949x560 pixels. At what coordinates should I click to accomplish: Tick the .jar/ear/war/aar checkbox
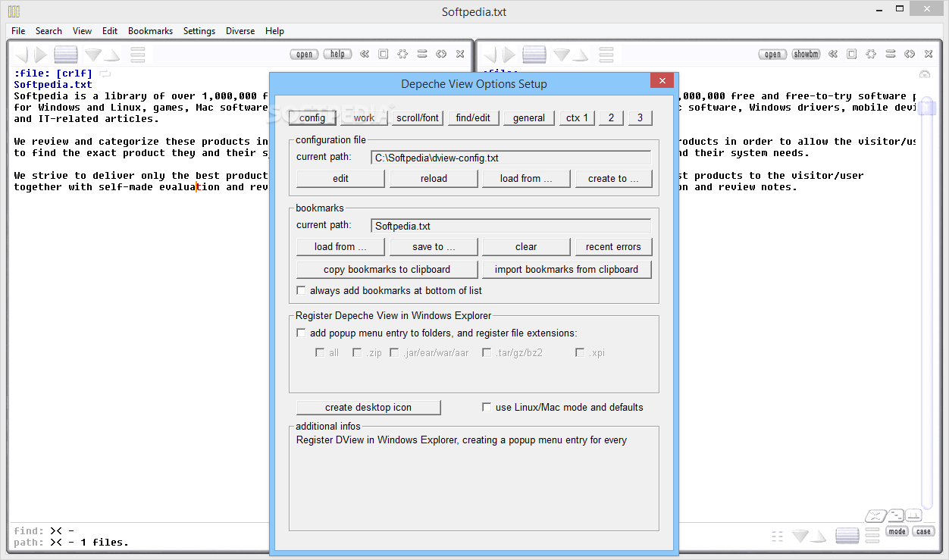pos(394,352)
